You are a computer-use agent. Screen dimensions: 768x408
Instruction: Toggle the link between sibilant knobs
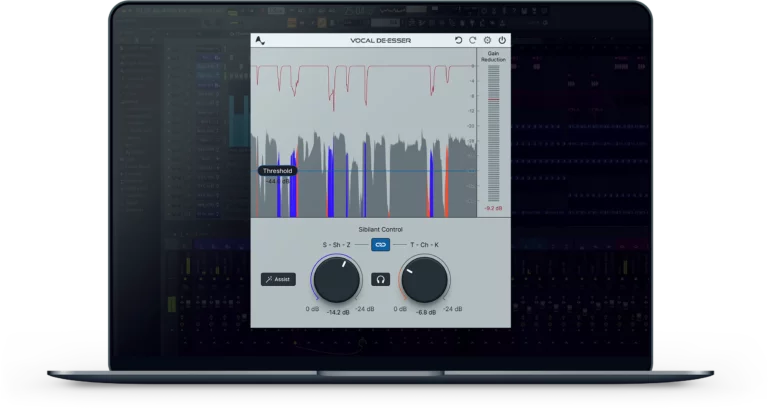pyautogui.click(x=380, y=244)
